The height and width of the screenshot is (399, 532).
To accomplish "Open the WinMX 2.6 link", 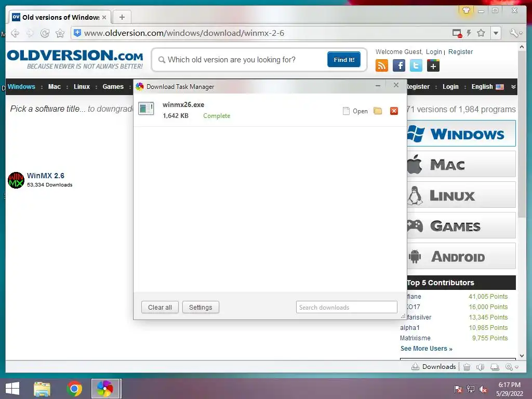I will (46, 176).
